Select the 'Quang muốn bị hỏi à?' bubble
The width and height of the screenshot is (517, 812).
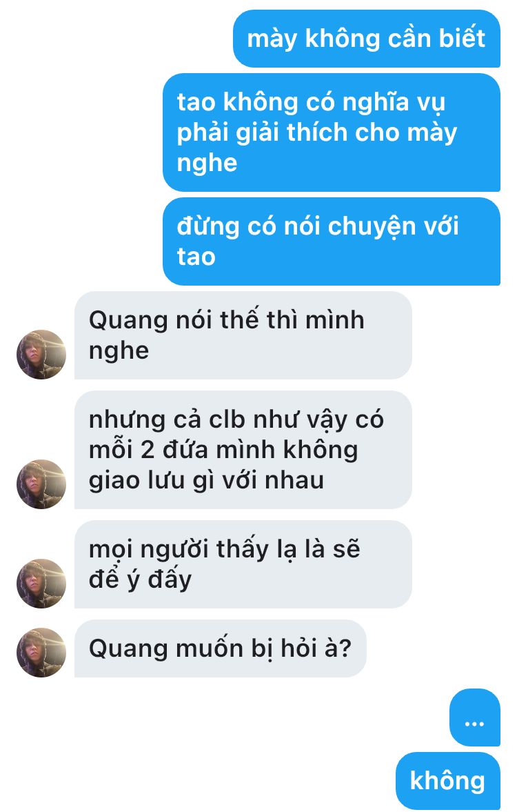221,648
